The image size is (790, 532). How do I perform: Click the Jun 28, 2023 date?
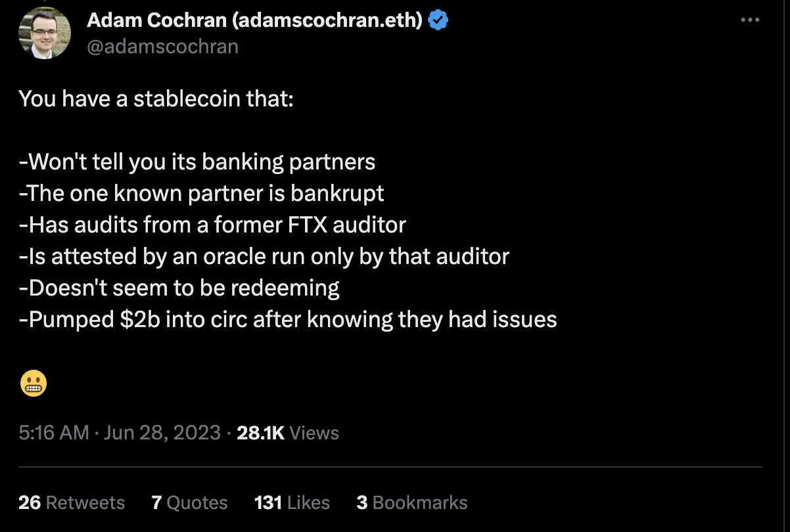pos(162,433)
